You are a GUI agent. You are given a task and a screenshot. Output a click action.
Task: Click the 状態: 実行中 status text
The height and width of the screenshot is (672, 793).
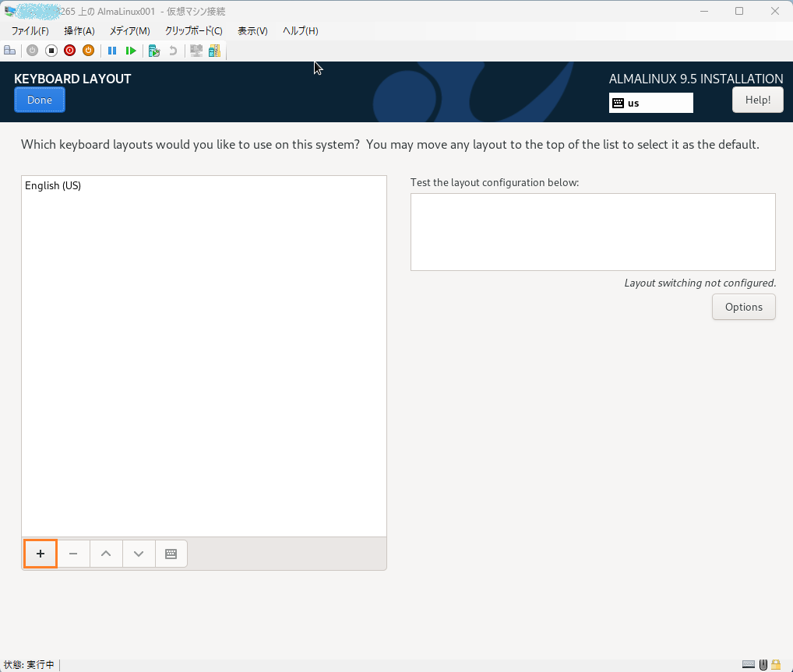point(29,664)
